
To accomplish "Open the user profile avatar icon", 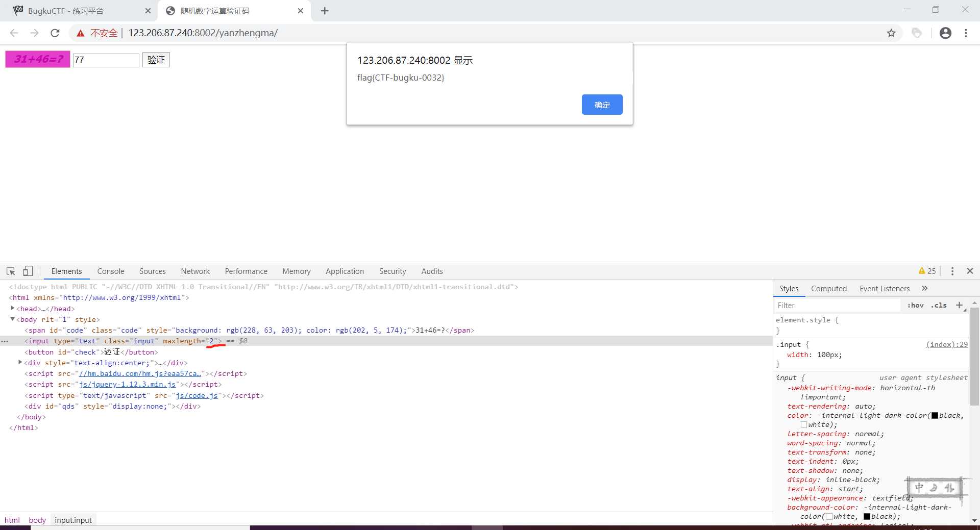I will [945, 33].
